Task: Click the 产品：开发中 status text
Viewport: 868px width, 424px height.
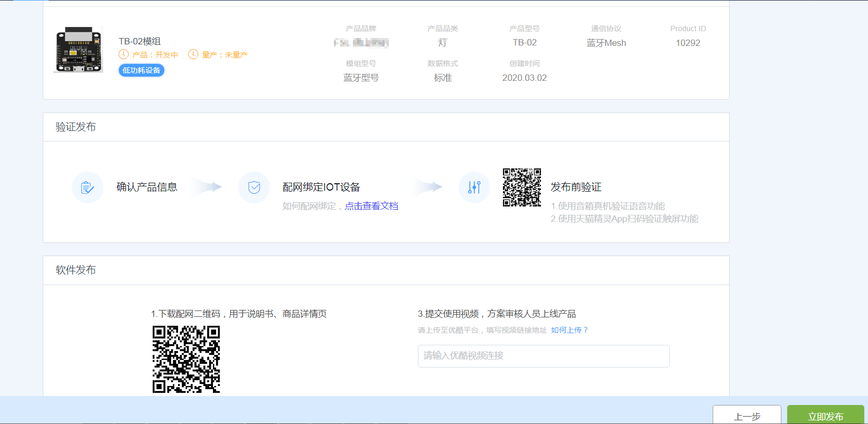Action: pos(155,55)
